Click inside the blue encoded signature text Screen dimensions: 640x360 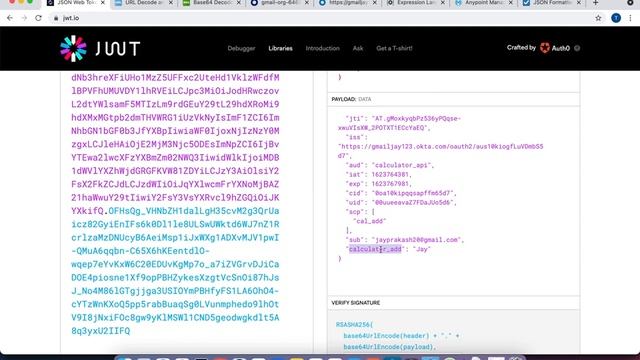pyautogui.click(x=175, y=271)
